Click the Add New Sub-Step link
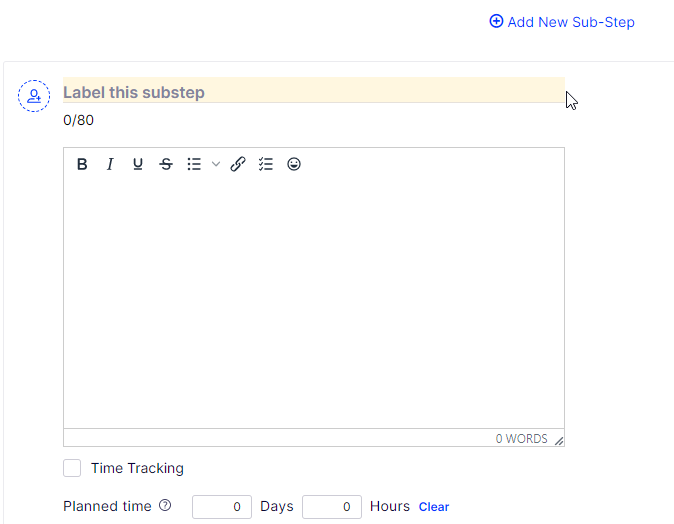This screenshot has width=674, height=524. (562, 22)
